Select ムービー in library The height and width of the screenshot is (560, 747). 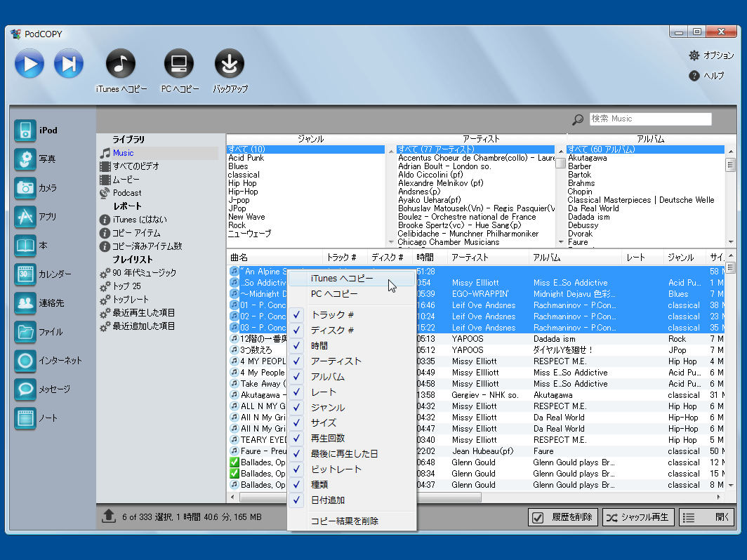click(x=126, y=180)
